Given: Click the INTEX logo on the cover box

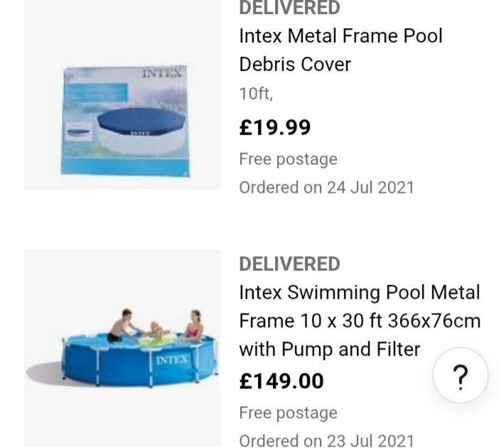Looking at the screenshot, I should pos(162,73).
